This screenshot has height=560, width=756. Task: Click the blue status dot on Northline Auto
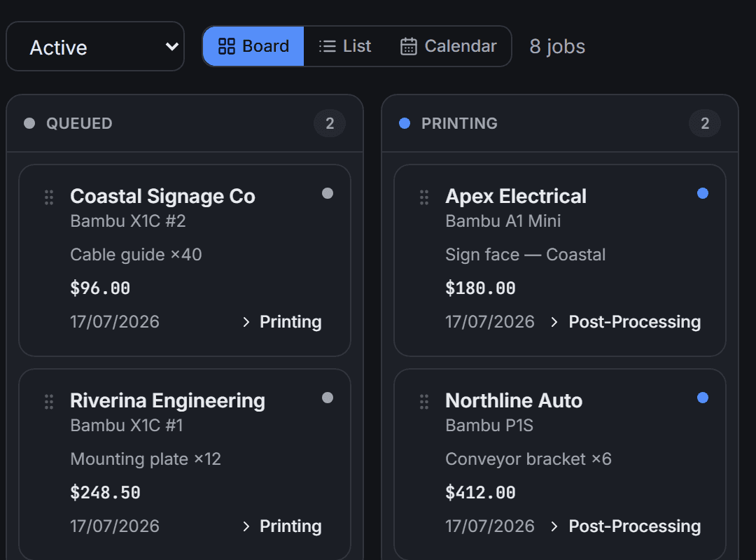click(x=703, y=398)
